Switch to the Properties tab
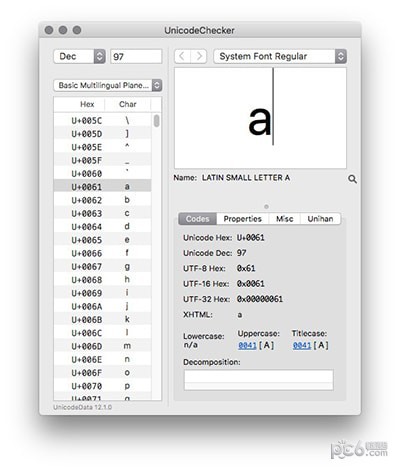Screen dimensions: 400x471 coord(242,219)
